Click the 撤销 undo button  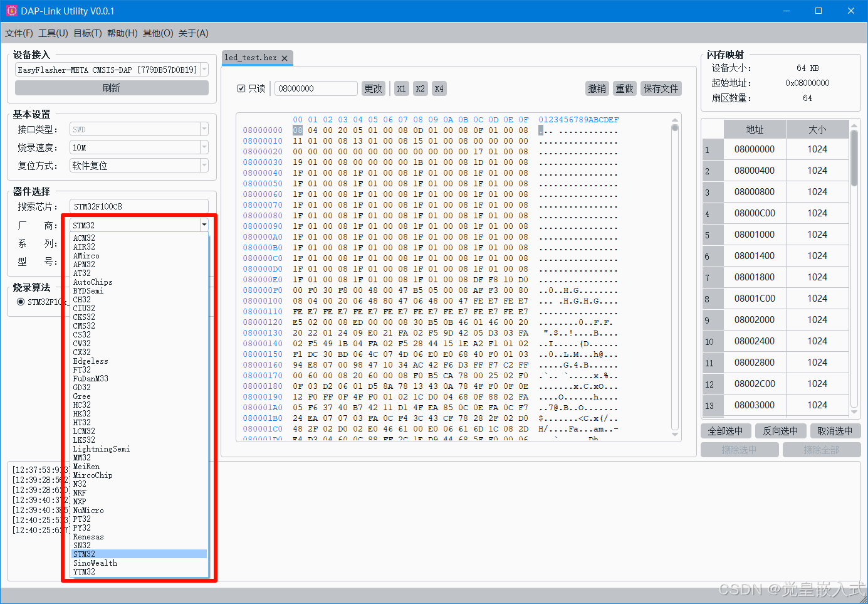point(597,88)
